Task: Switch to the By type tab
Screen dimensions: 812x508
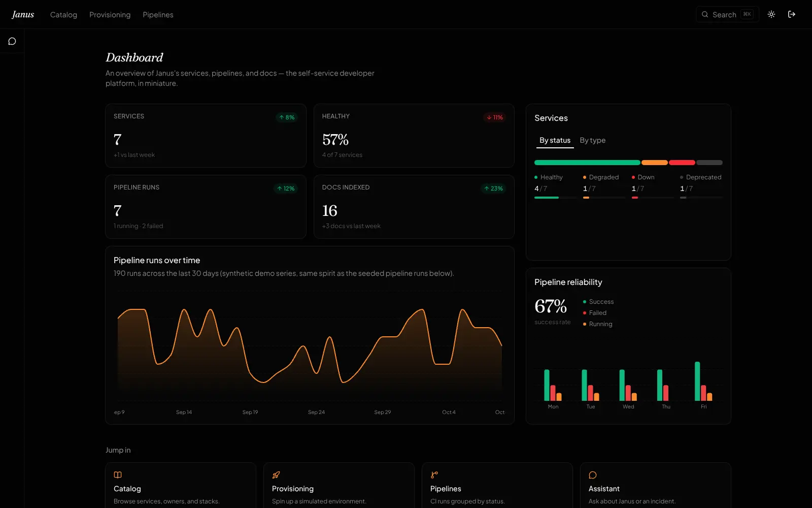Action: (593, 140)
